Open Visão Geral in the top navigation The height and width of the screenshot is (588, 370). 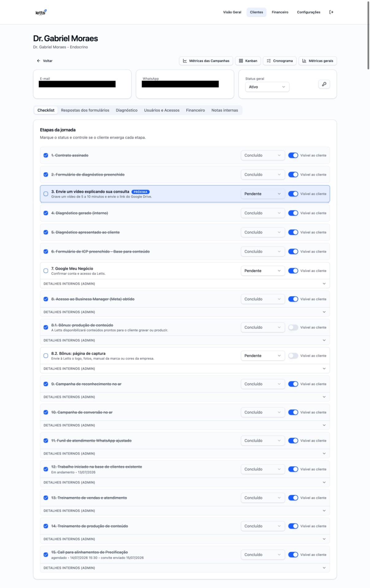click(x=232, y=12)
